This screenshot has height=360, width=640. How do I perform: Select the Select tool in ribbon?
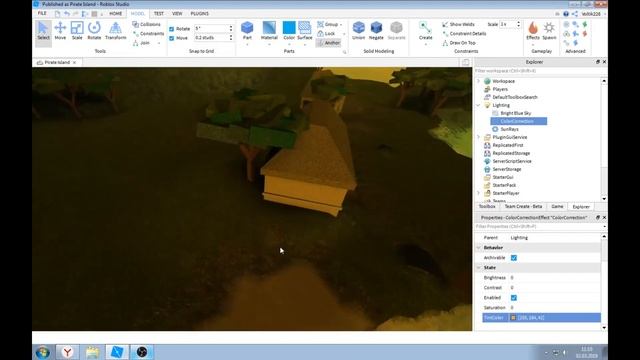click(x=43, y=31)
